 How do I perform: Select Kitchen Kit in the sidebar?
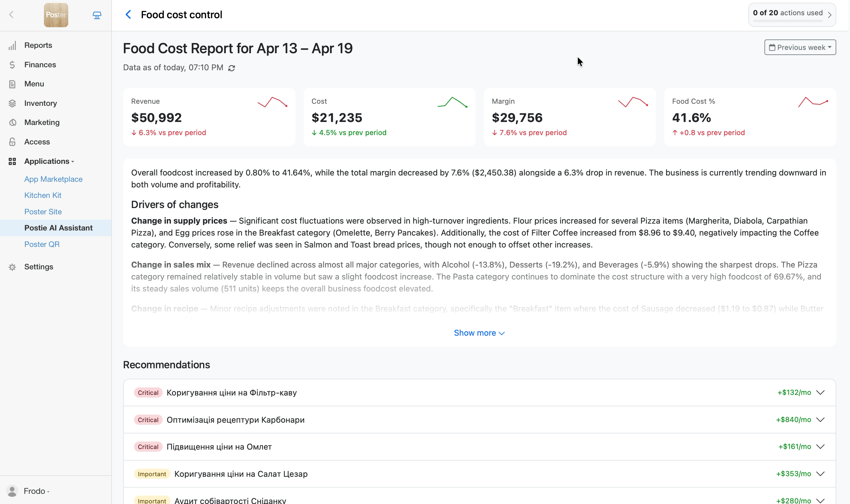43,195
